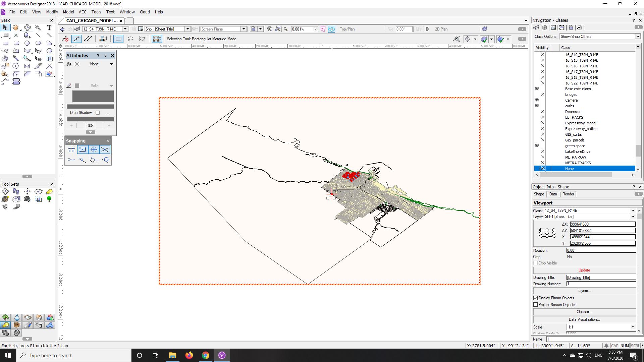Screen dimensions: 644x362
Task: Activate the Text tool
Action: 49,27
